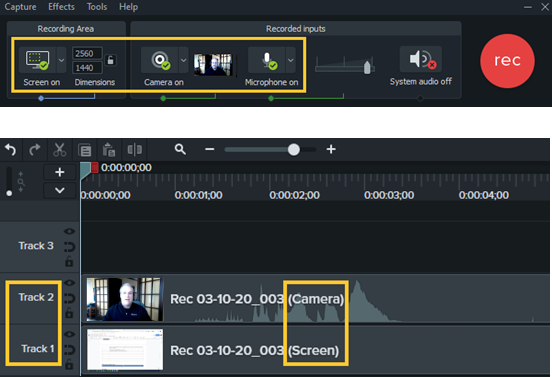Click the camera clip thumbnail on Track 2
Screen dimensions: 552x377
[x=125, y=299]
